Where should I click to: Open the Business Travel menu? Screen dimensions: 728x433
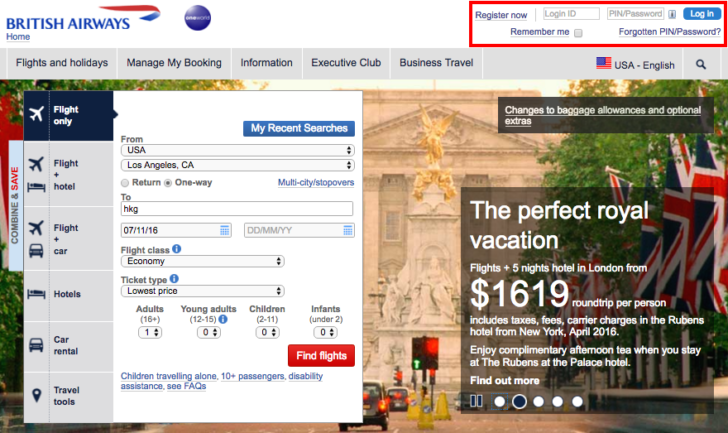436,63
